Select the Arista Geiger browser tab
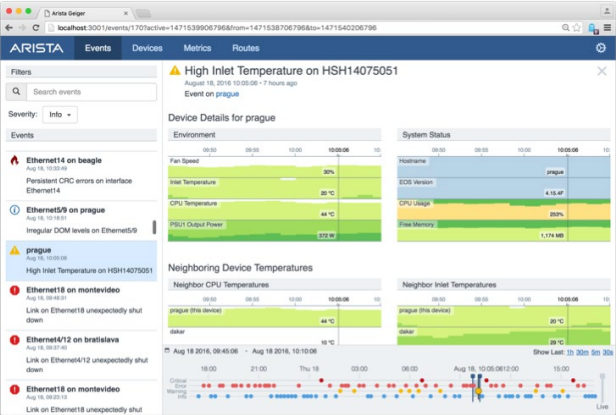The width and height of the screenshot is (616, 415). tap(86, 13)
